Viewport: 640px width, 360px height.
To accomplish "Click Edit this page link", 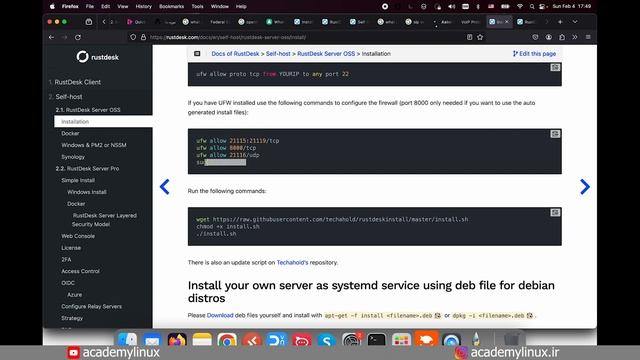I will [x=534, y=54].
